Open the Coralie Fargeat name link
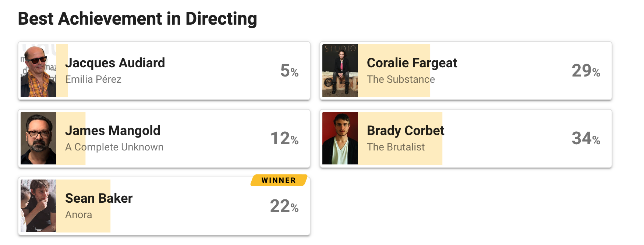 pyautogui.click(x=412, y=63)
